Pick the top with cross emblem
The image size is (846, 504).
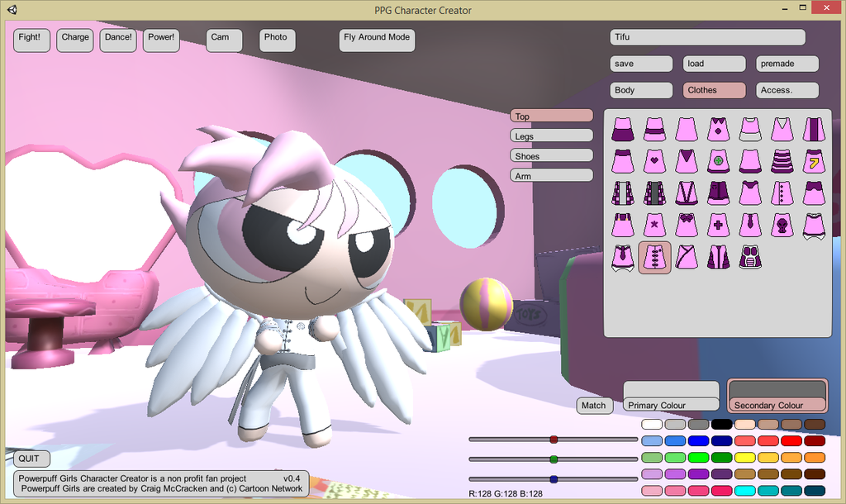point(718,224)
